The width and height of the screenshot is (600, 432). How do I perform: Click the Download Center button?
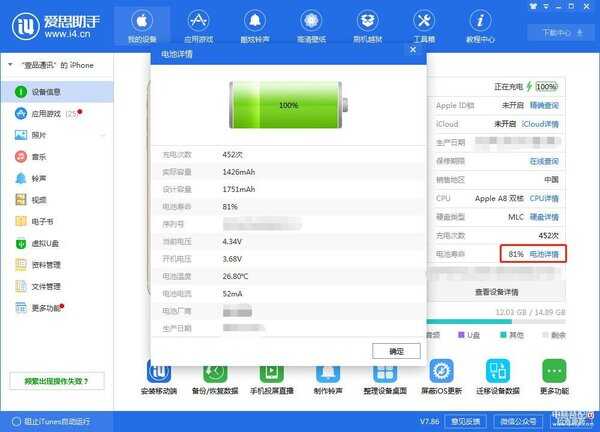click(x=562, y=33)
